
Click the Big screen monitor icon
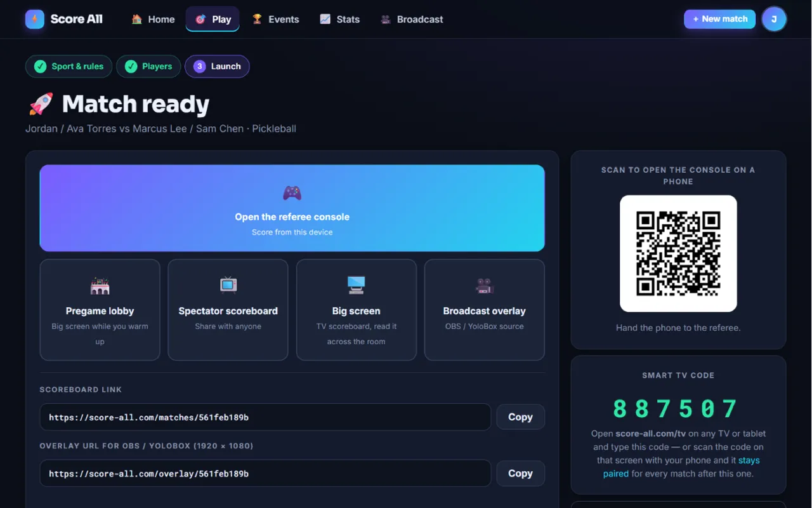pos(357,285)
